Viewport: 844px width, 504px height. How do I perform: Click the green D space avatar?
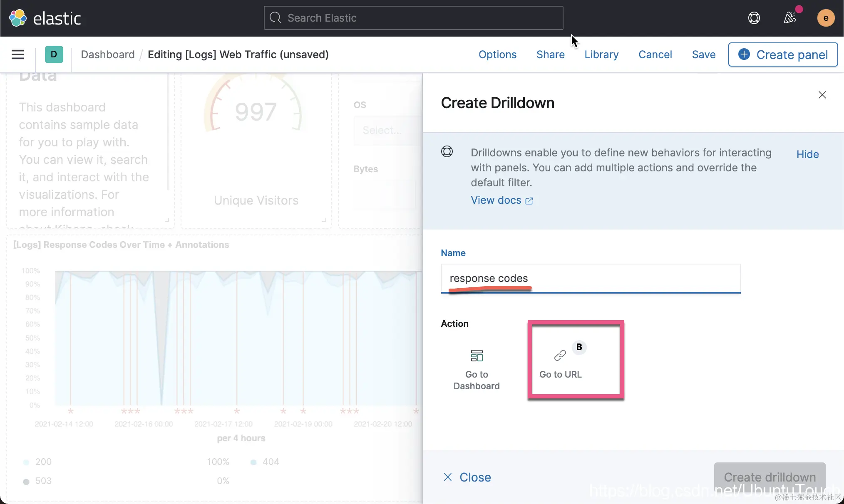click(x=54, y=54)
